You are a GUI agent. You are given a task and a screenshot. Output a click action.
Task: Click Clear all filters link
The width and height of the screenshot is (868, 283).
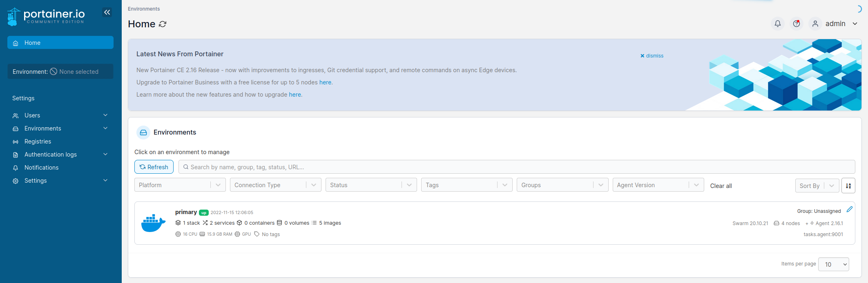click(x=721, y=186)
